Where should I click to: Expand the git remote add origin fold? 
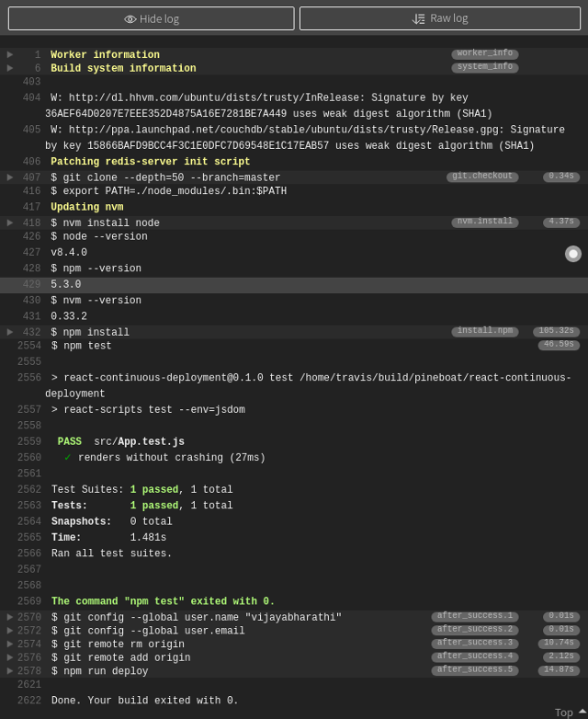[x=10, y=657]
